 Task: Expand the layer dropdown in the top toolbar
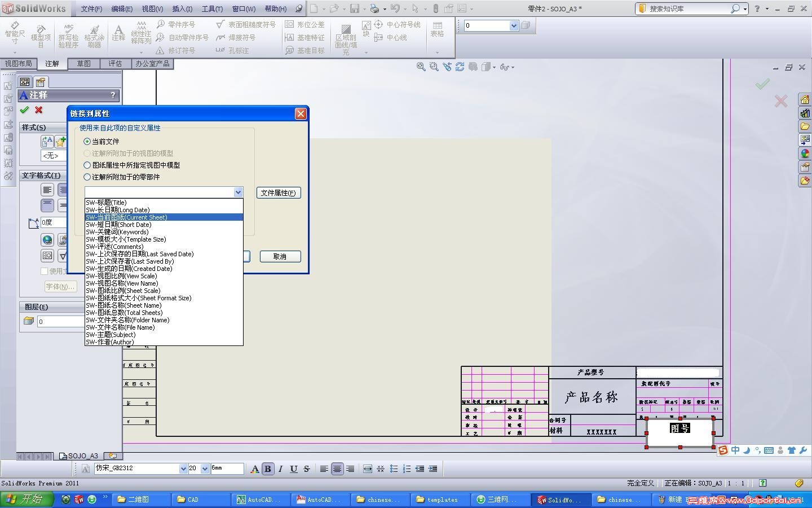click(x=514, y=25)
